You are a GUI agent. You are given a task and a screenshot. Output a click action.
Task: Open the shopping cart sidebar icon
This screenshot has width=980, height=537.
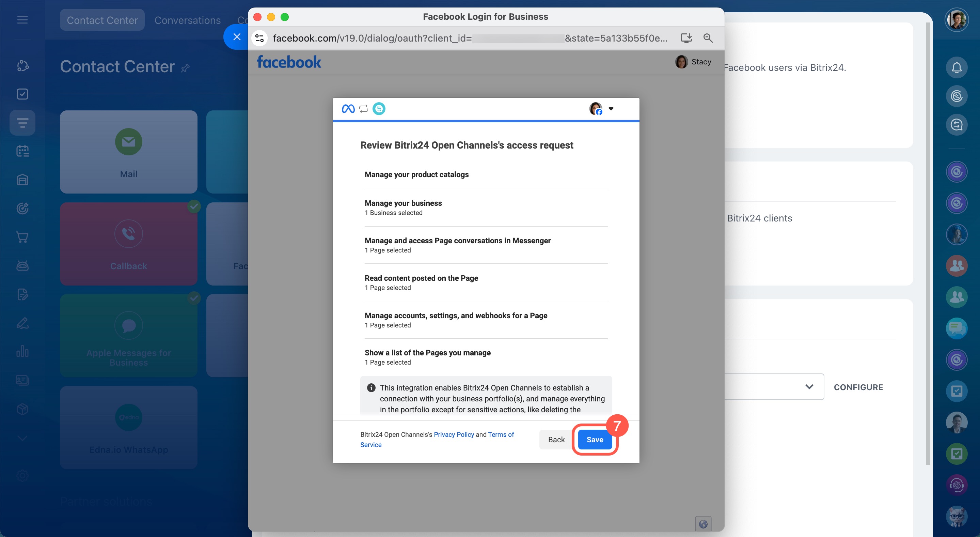click(22, 237)
